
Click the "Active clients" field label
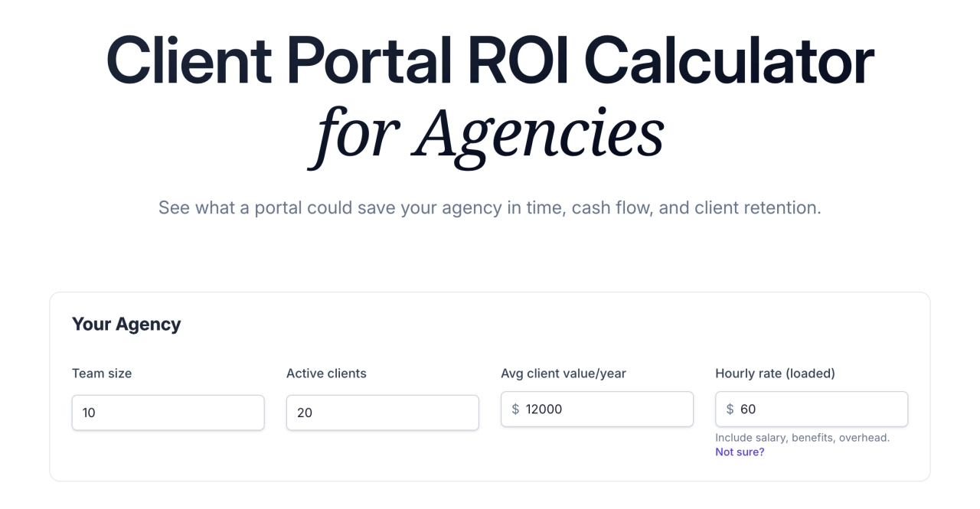pyautogui.click(x=326, y=374)
